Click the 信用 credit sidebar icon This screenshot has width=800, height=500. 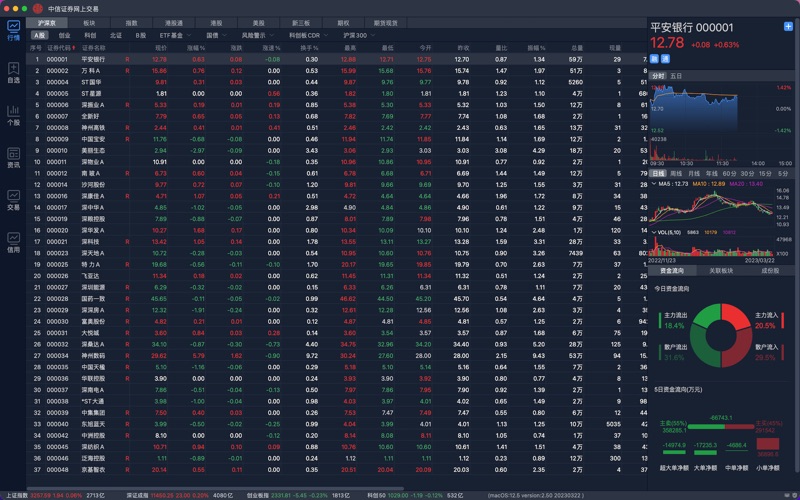click(x=13, y=241)
